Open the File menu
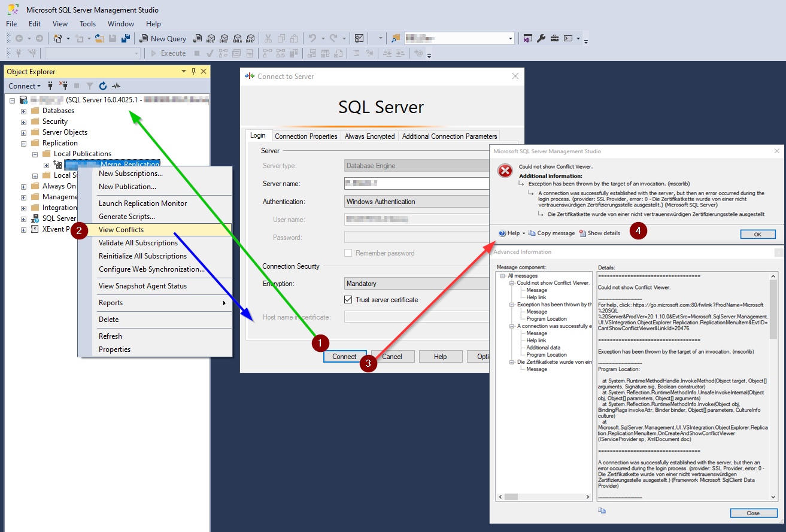Viewport: 786px width, 532px height. tap(11, 24)
